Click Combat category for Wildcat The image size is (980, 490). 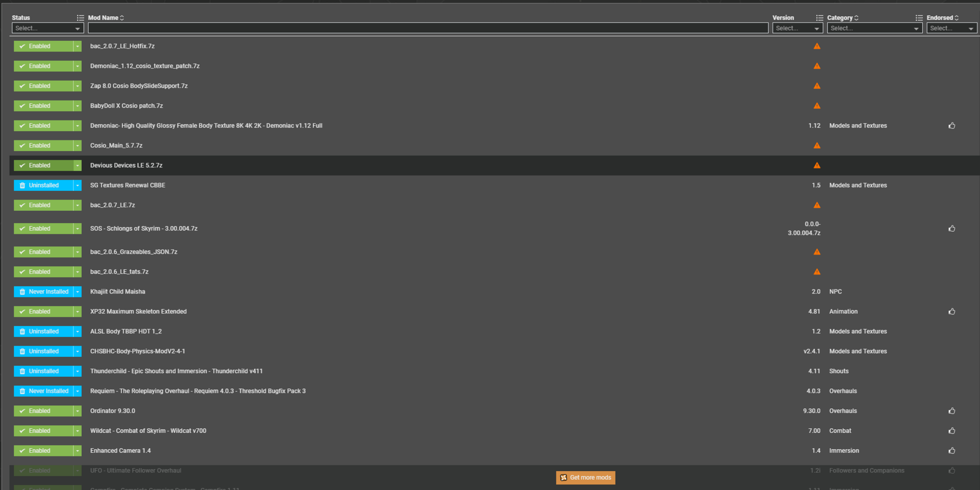840,431
